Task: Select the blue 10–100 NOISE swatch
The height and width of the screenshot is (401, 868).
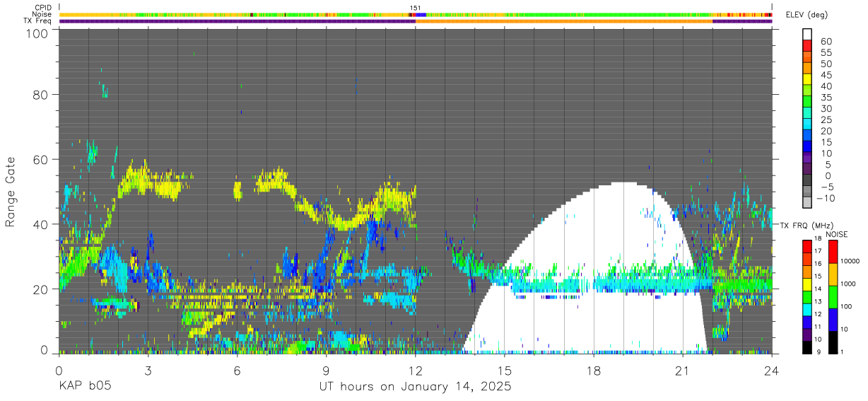Action: pos(833,320)
